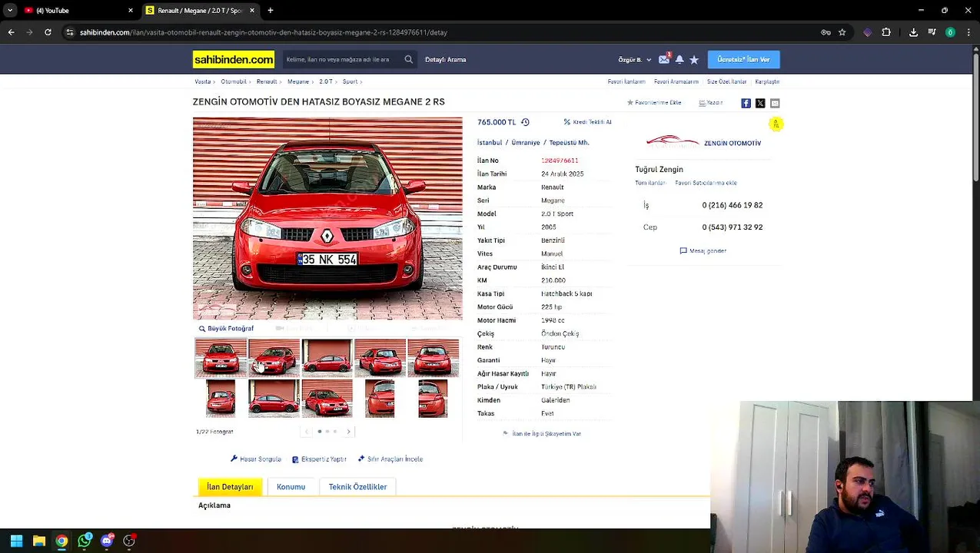Open Karşılaştır link
Viewport: 980px width, 553px height.
(x=767, y=81)
